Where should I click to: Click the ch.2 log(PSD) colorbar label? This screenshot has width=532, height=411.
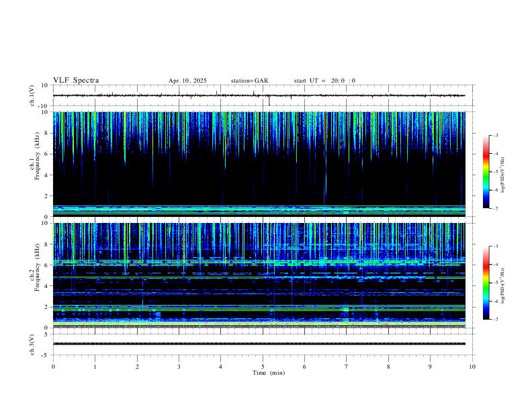pyautogui.click(x=503, y=286)
